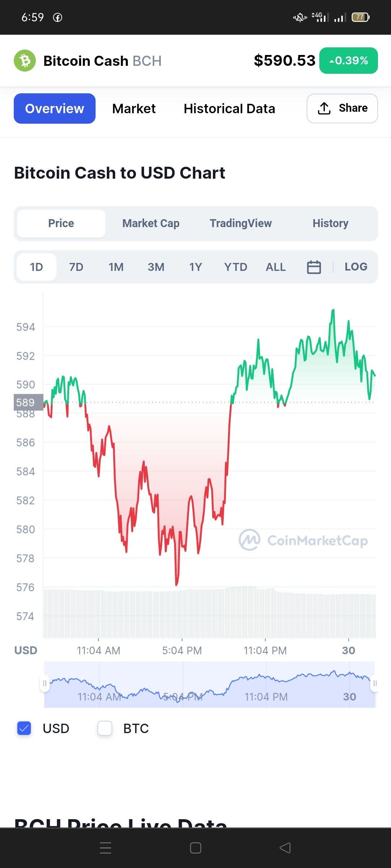This screenshot has height=868, width=391.
Task: Tap the green 0.39% change badge
Action: (349, 60)
